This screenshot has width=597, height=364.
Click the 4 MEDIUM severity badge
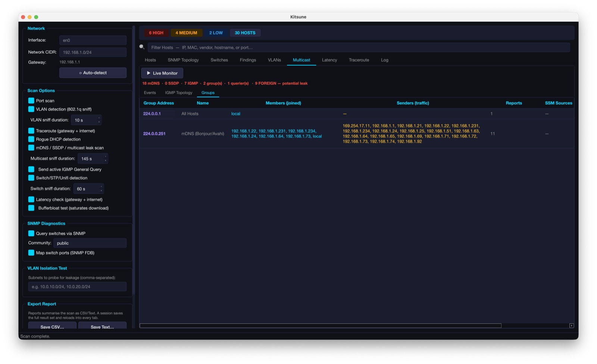coord(187,33)
